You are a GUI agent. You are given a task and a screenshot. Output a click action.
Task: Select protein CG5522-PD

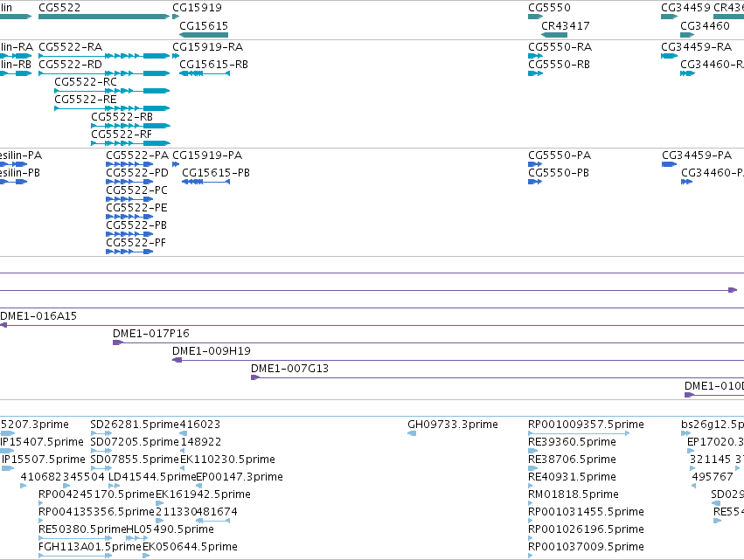click(x=129, y=182)
